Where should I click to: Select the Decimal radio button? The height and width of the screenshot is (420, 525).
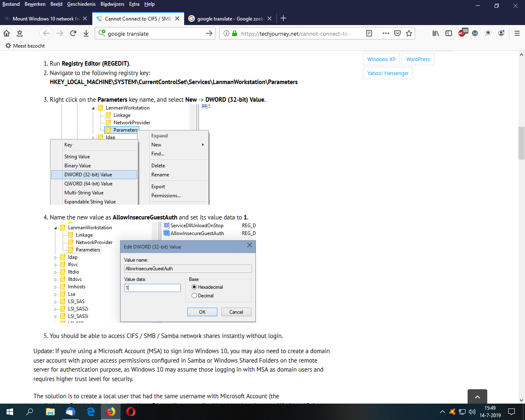(x=194, y=296)
